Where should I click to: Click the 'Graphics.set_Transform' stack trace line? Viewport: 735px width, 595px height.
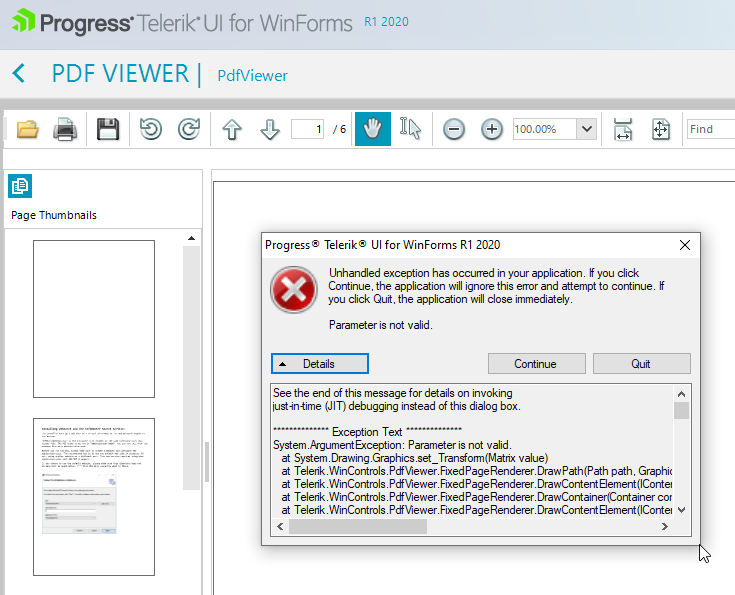click(415, 458)
